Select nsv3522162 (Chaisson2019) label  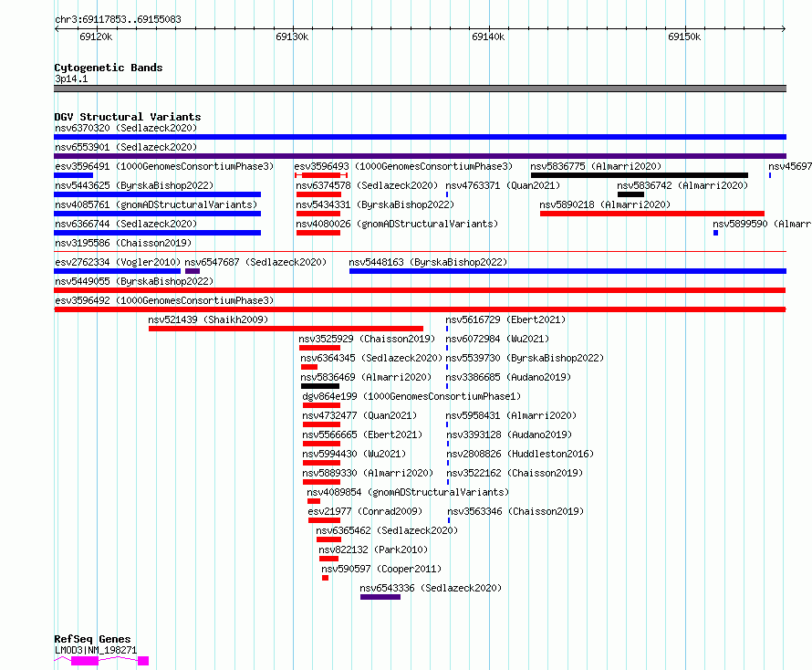click(515, 473)
